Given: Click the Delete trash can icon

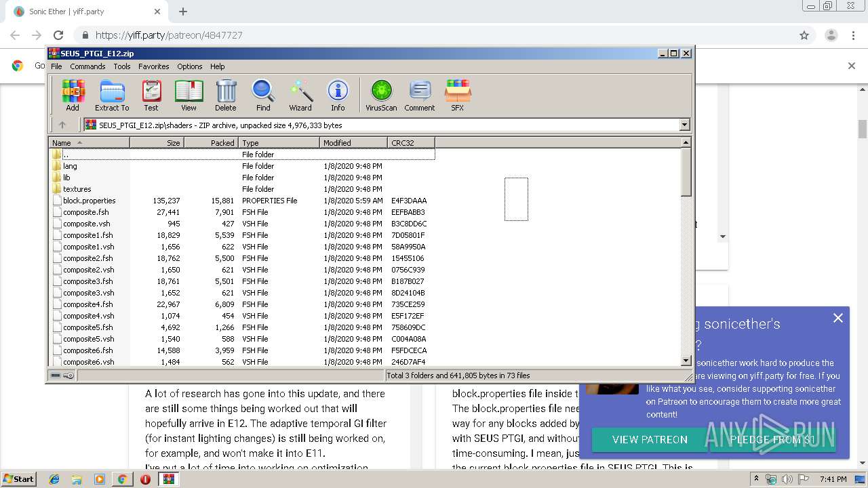Looking at the screenshot, I should pyautogui.click(x=226, y=95).
